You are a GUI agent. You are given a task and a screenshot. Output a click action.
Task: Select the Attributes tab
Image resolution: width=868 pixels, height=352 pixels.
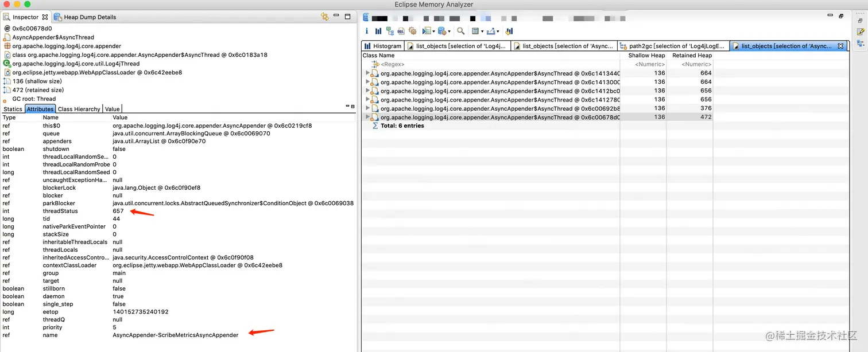[x=40, y=109]
